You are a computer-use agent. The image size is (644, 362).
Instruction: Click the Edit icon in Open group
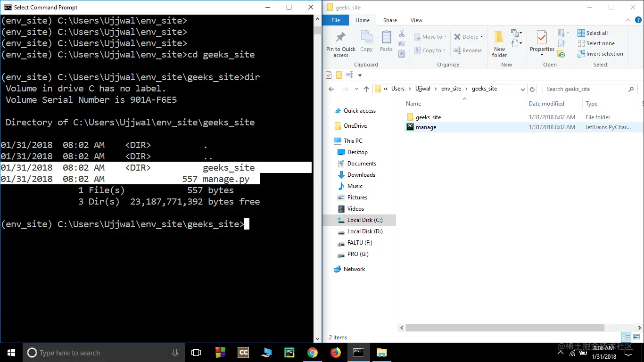tap(561, 43)
